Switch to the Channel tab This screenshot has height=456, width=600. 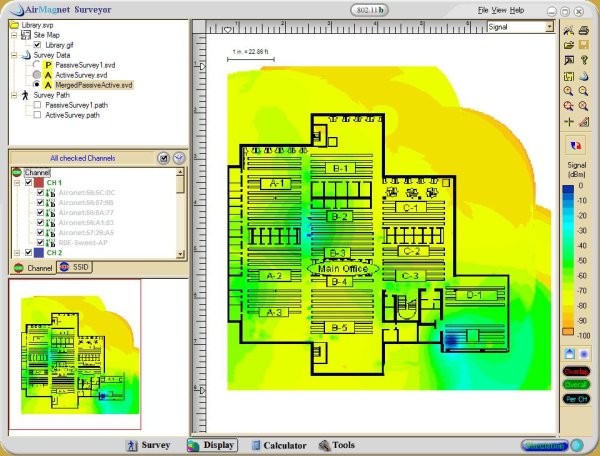[33, 268]
